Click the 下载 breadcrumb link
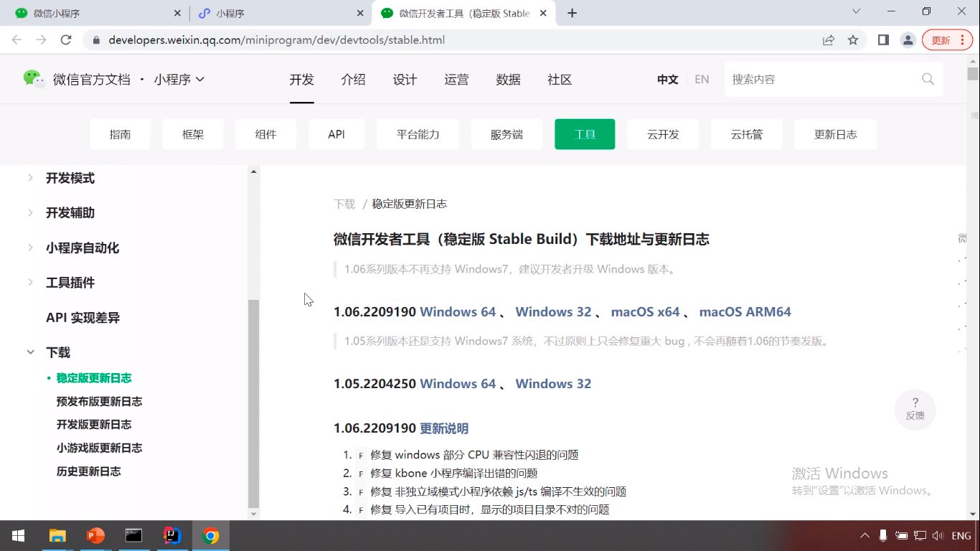 [x=344, y=204]
